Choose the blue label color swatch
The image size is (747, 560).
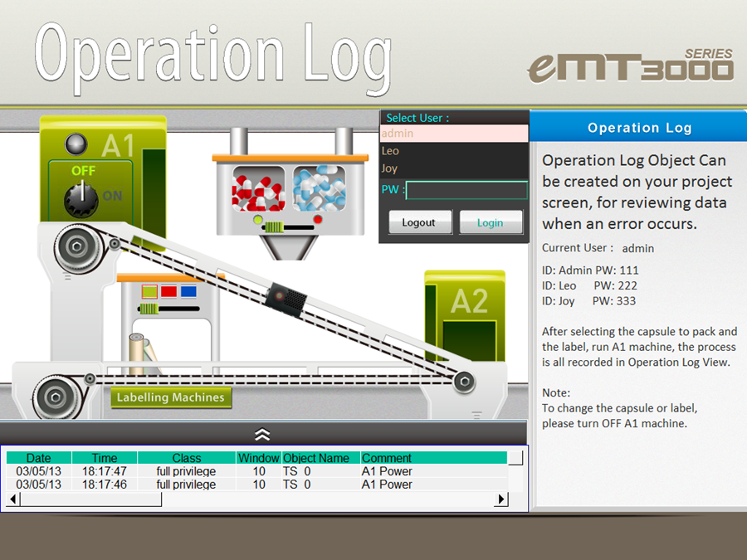188,291
